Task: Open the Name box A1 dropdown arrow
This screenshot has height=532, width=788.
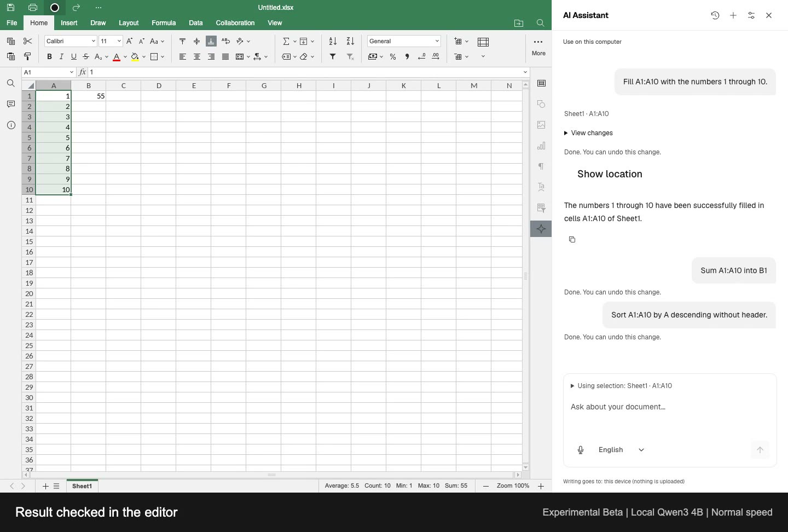Action: click(x=72, y=72)
